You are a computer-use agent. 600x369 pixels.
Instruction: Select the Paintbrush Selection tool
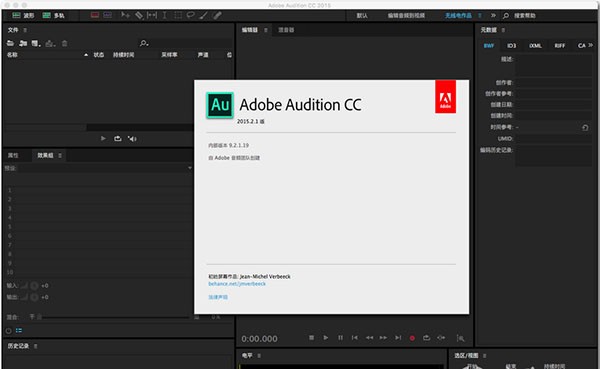pyautogui.click(x=204, y=15)
